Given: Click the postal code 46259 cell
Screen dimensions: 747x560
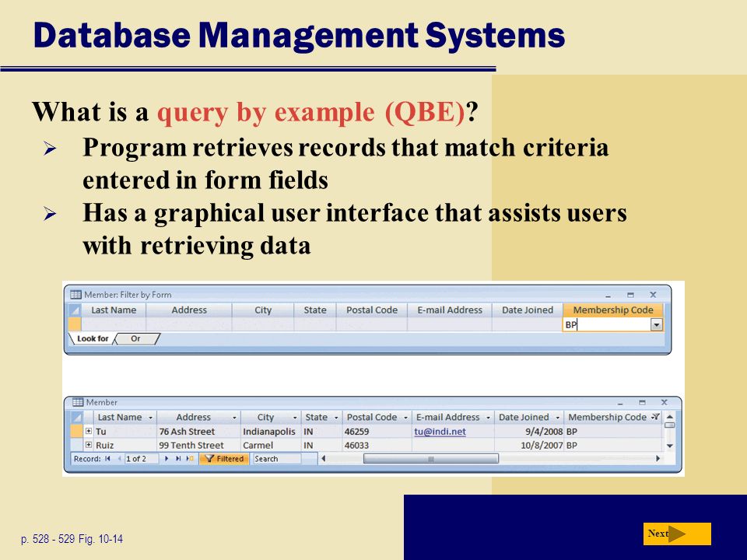Looking at the screenshot, I should (x=377, y=432).
